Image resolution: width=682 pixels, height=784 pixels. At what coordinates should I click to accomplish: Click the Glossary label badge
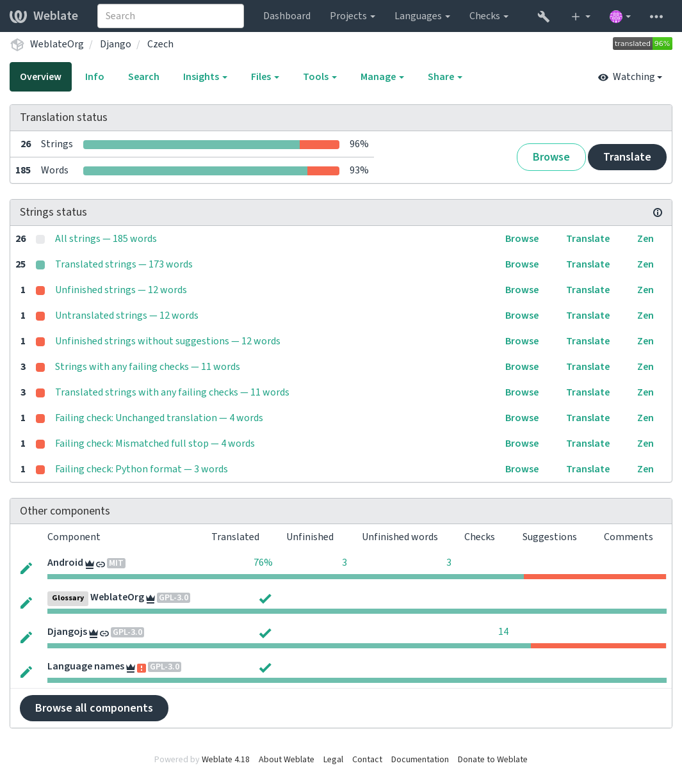[x=68, y=598]
